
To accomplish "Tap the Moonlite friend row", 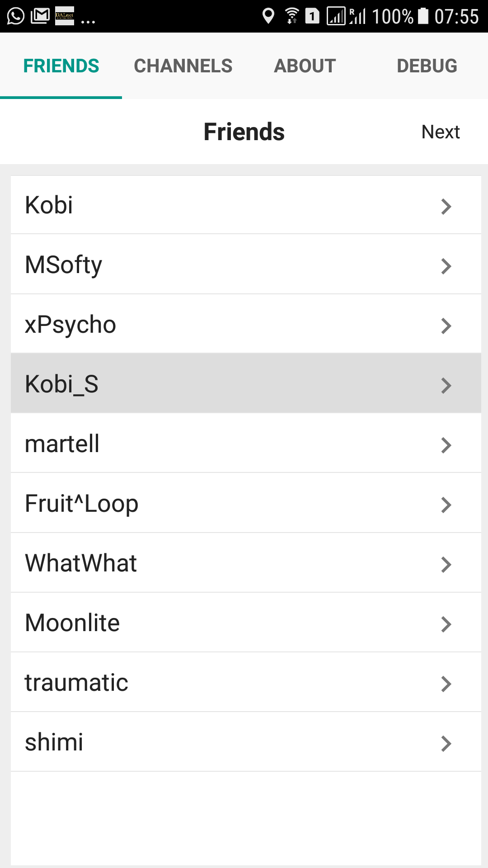I will click(72, 623).
